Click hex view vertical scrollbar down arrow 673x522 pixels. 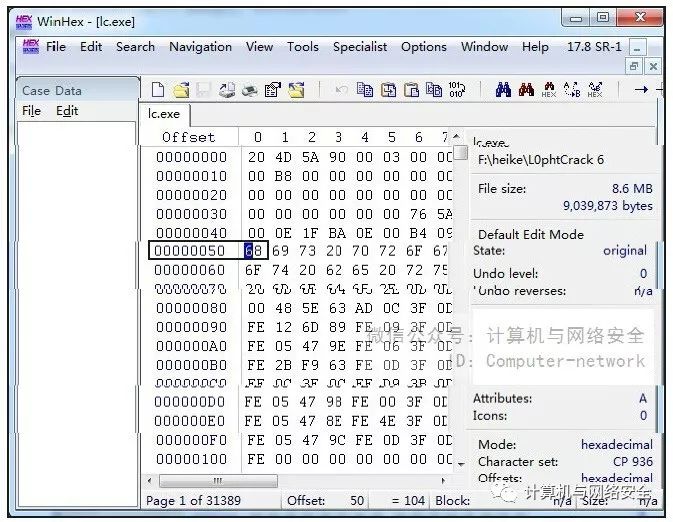click(461, 464)
